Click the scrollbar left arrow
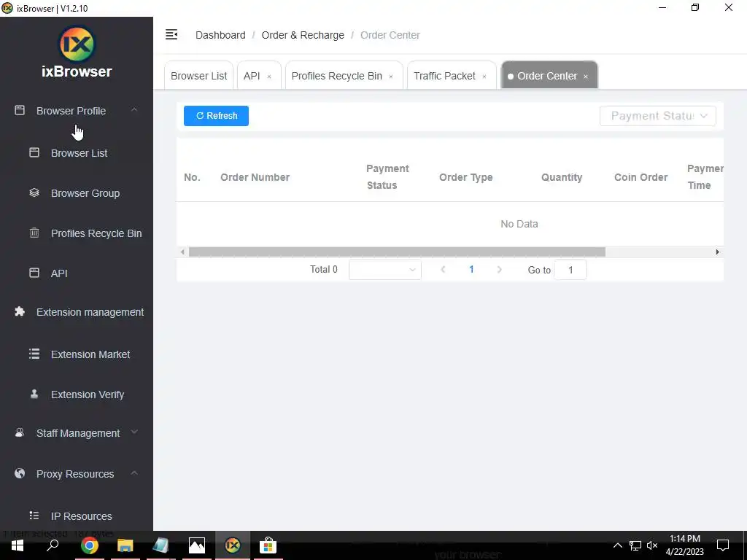Viewport: 747px width, 560px height. 182,252
